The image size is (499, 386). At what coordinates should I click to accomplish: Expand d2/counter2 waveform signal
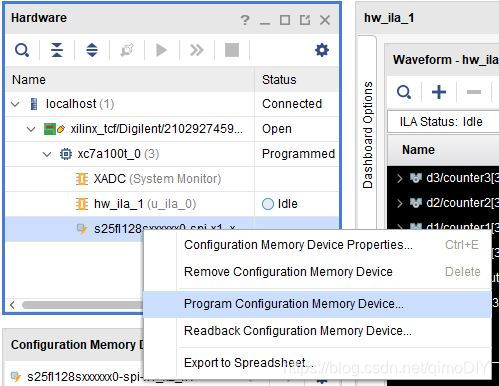(400, 203)
